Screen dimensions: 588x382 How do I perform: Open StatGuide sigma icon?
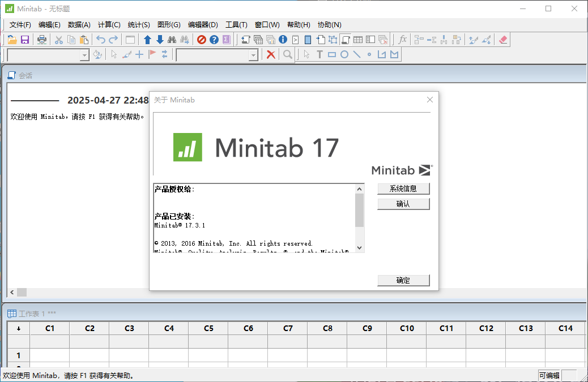pyautogui.click(x=227, y=40)
